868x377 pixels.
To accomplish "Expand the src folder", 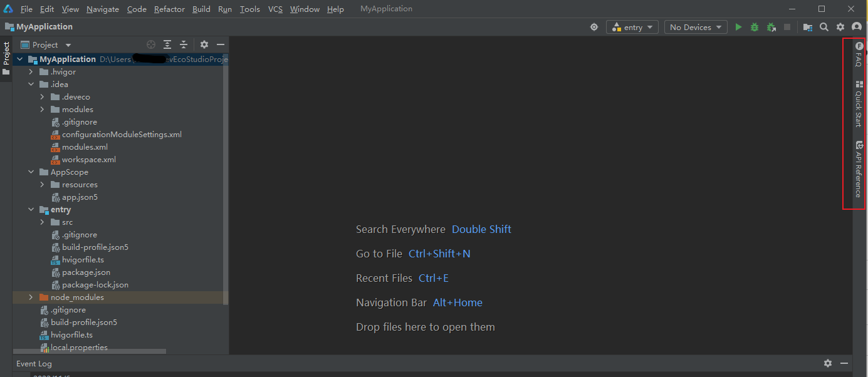I will [x=42, y=222].
